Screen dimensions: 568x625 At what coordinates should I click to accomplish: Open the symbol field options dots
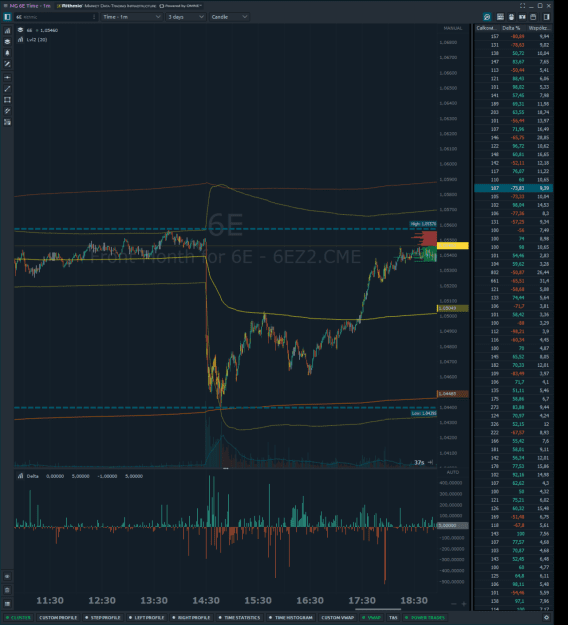coord(94,17)
